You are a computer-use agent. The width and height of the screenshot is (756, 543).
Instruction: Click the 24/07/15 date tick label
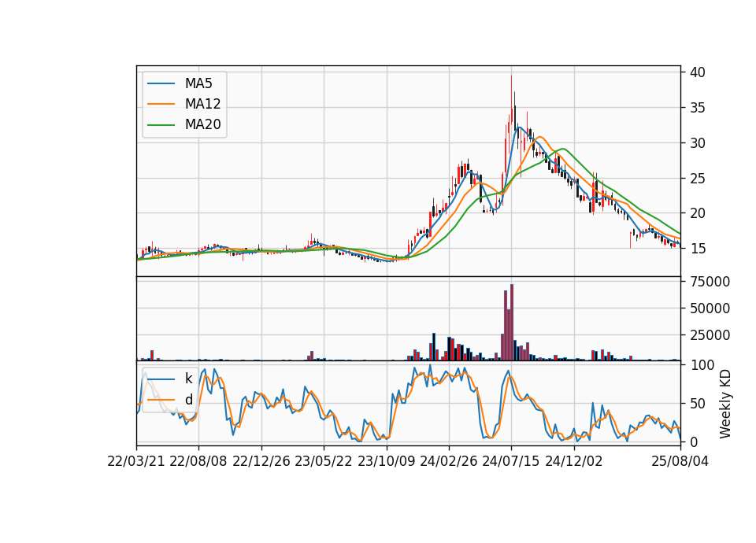coord(511,461)
